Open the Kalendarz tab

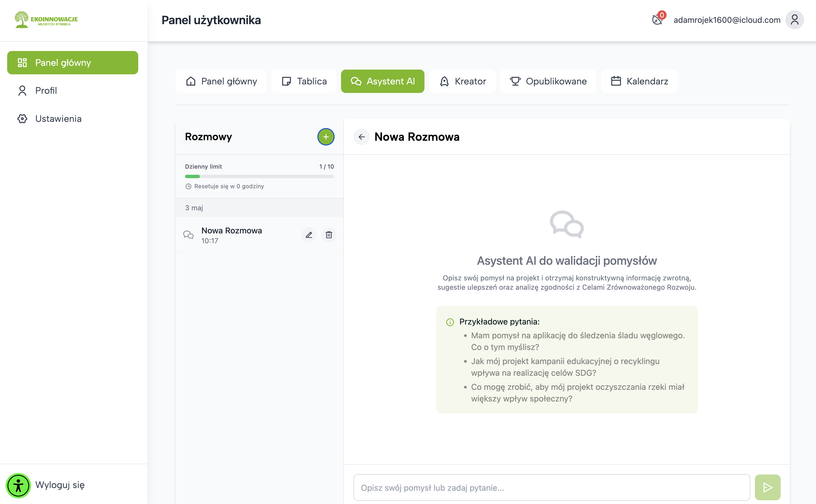(639, 81)
